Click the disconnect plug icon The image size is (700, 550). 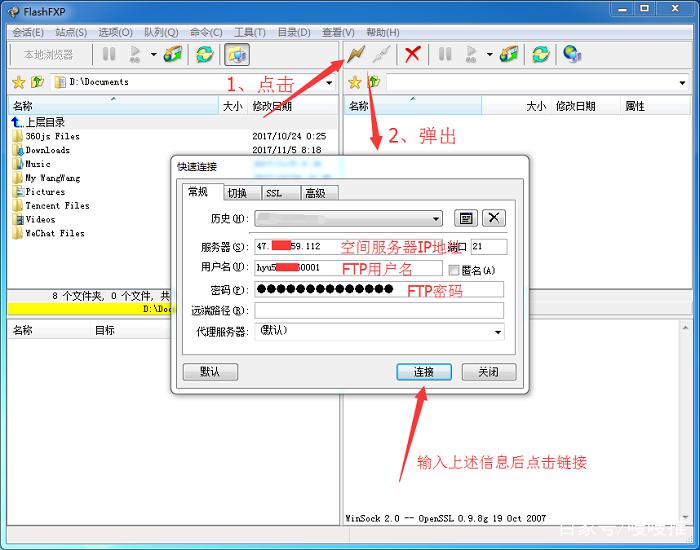tap(382, 54)
